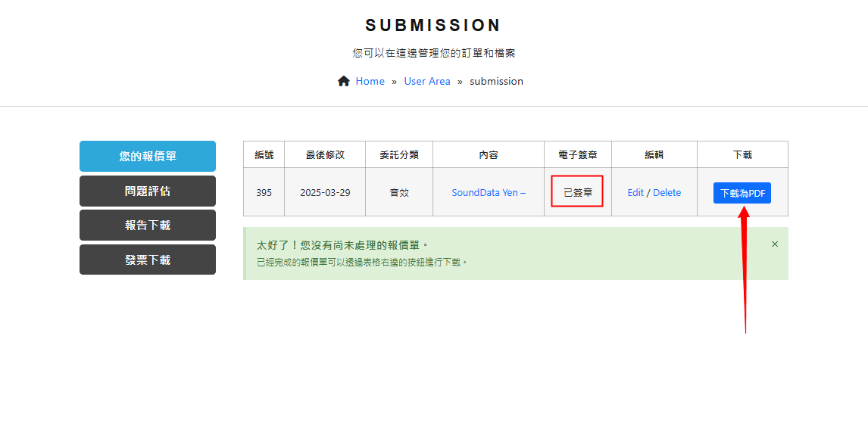Open the 發票下載 sidebar section
Screen dimensions: 868x426
(148, 260)
